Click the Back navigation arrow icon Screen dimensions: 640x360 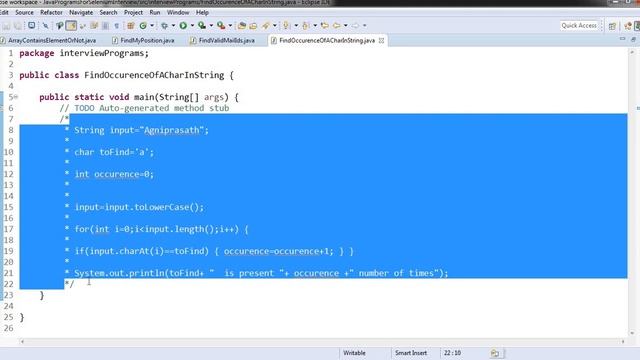pos(337,26)
